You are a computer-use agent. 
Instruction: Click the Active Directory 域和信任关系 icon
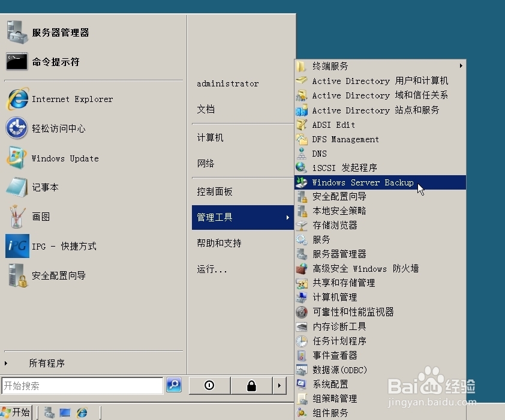click(x=302, y=95)
